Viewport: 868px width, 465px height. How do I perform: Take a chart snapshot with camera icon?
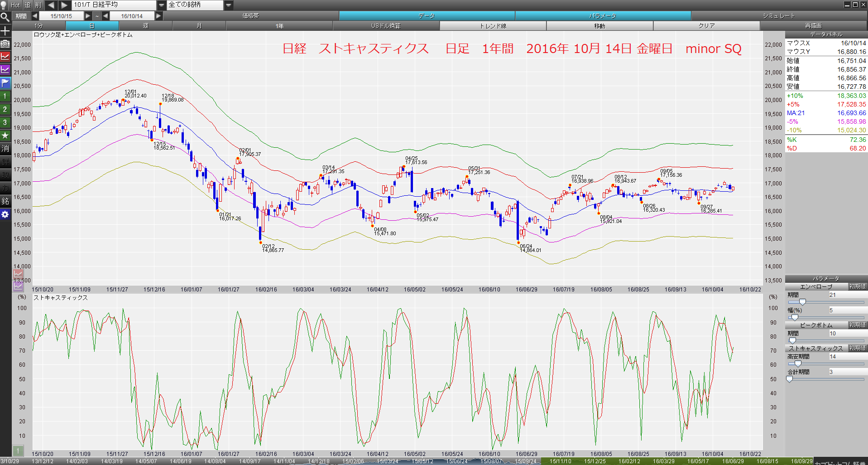[5, 44]
